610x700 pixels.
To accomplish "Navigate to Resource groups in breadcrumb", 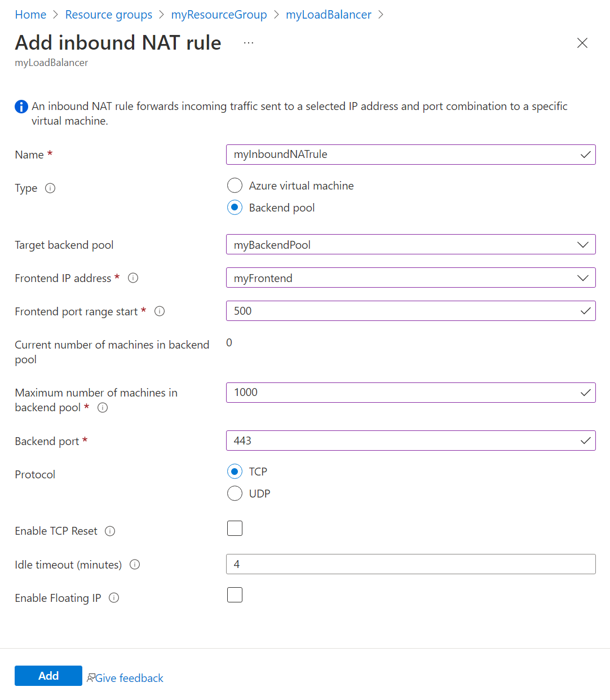I will coord(109,14).
